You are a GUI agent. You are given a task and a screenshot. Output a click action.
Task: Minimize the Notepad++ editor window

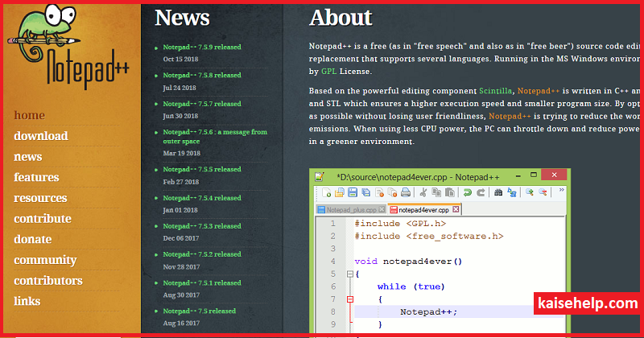pyautogui.click(x=518, y=175)
